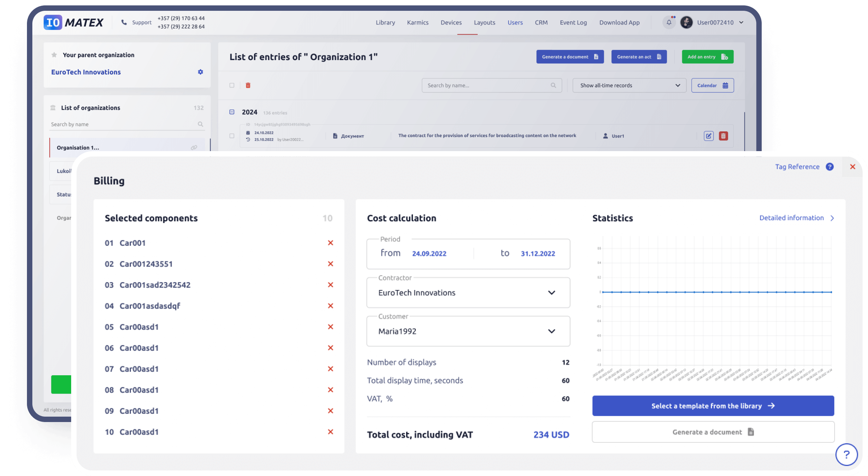The image size is (868, 476).
Task: Remove component 10 Car00asd1
Action: tap(331, 432)
